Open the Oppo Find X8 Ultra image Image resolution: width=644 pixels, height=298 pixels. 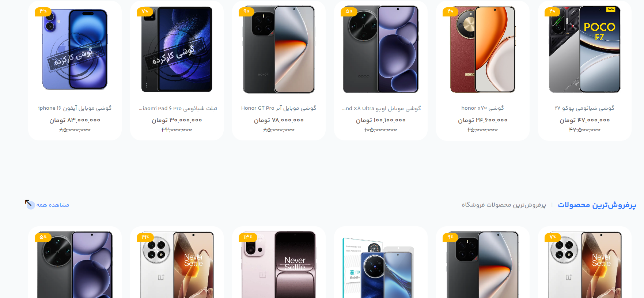(381, 49)
